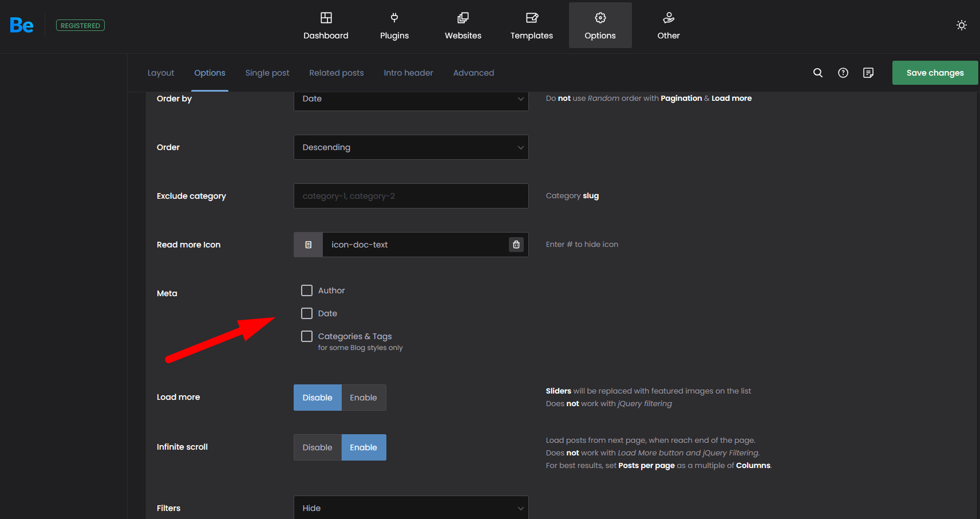Open the Templates section

point(531,26)
